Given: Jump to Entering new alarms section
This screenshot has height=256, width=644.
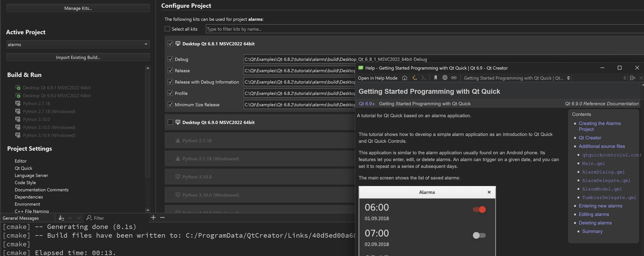Looking at the screenshot, I should 600,206.
